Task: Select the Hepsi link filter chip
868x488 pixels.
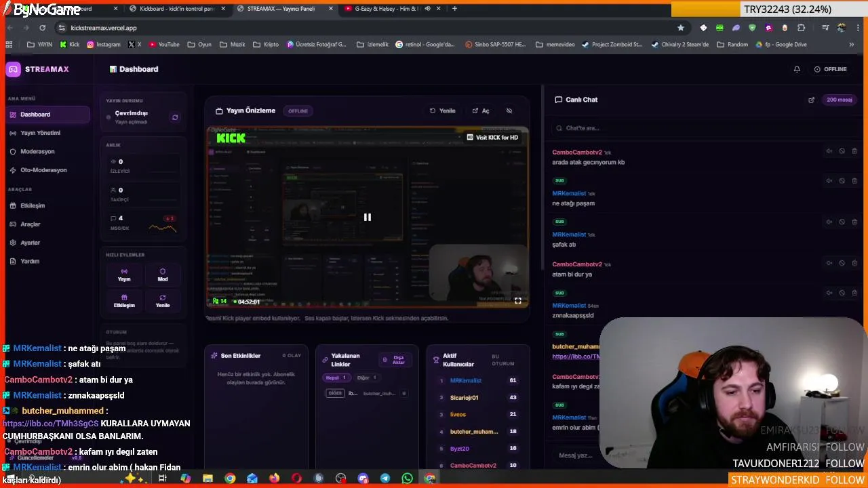Action: (336, 378)
